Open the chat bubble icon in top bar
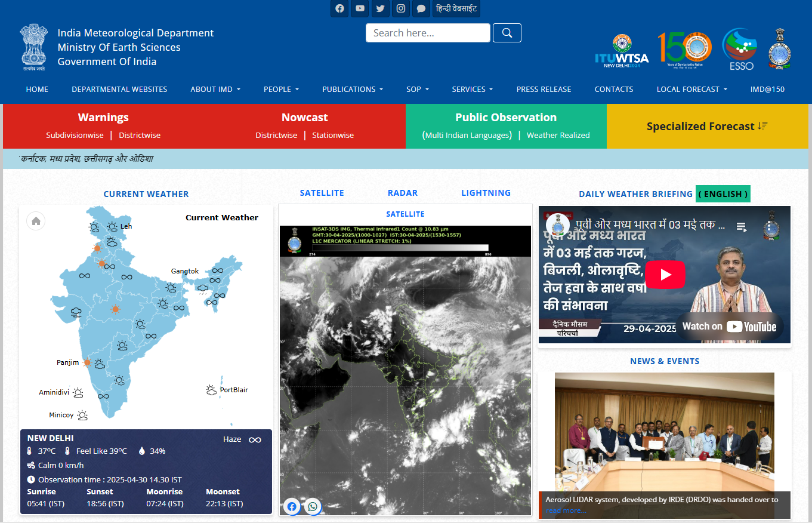This screenshot has width=812, height=523. [x=421, y=8]
